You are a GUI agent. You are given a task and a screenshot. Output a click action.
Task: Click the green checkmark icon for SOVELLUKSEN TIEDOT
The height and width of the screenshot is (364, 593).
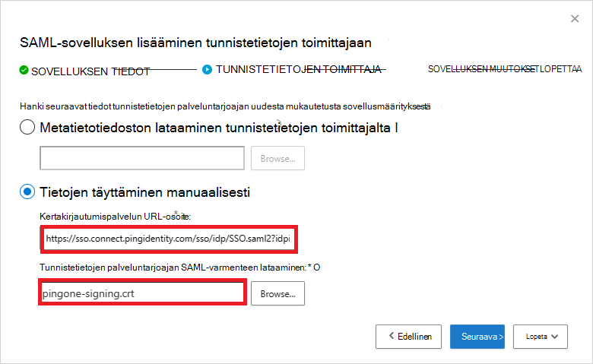[24, 70]
